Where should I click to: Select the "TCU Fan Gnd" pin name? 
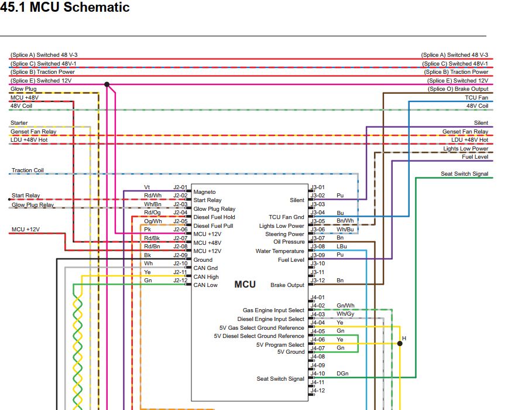click(286, 217)
